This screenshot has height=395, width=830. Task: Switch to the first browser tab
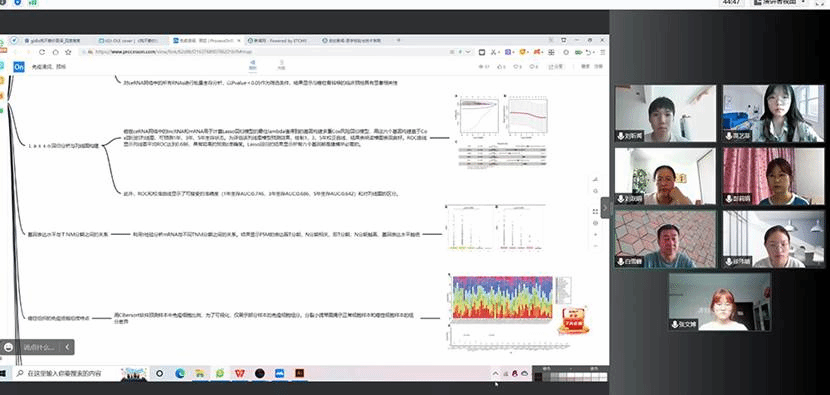click(56, 40)
